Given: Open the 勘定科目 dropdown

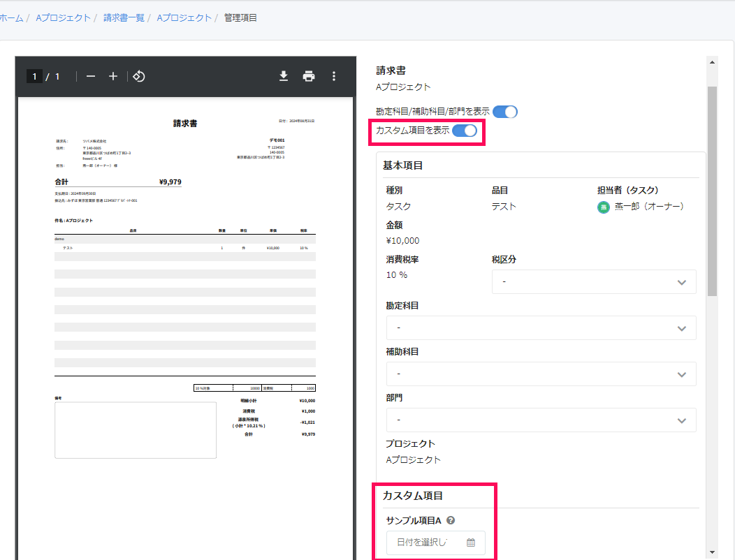Looking at the screenshot, I should (541, 328).
